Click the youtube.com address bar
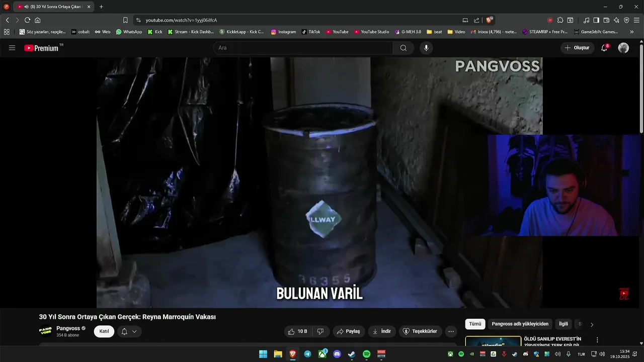Screen dimensions: 644x362 coord(302,20)
